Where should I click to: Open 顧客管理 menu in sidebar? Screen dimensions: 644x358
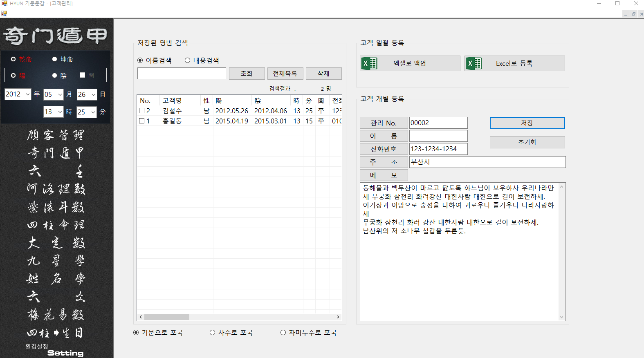coord(56,135)
